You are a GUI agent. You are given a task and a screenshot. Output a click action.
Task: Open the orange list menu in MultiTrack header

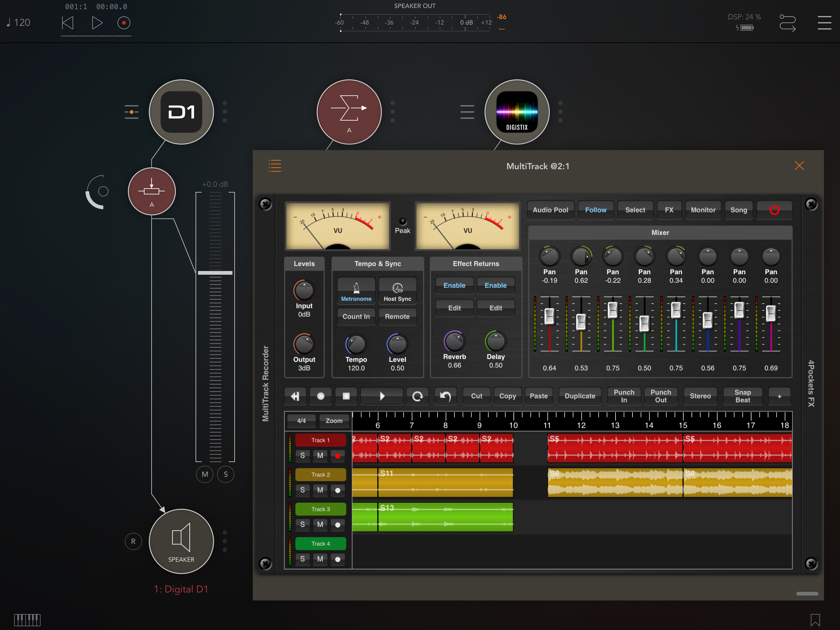(x=275, y=166)
